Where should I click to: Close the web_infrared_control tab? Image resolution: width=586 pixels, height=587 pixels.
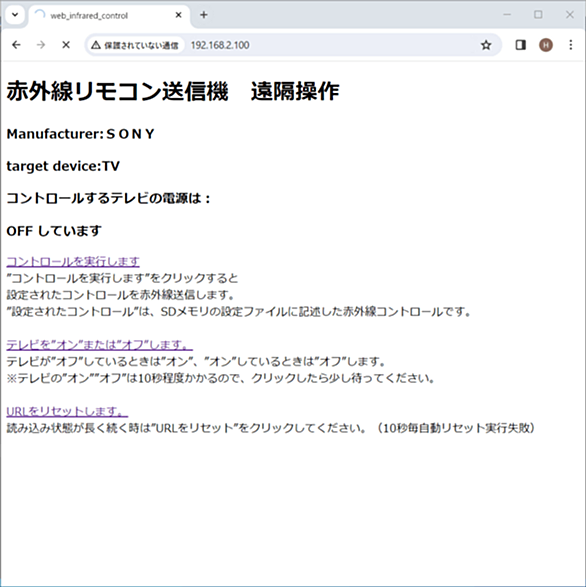click(179, 15)
